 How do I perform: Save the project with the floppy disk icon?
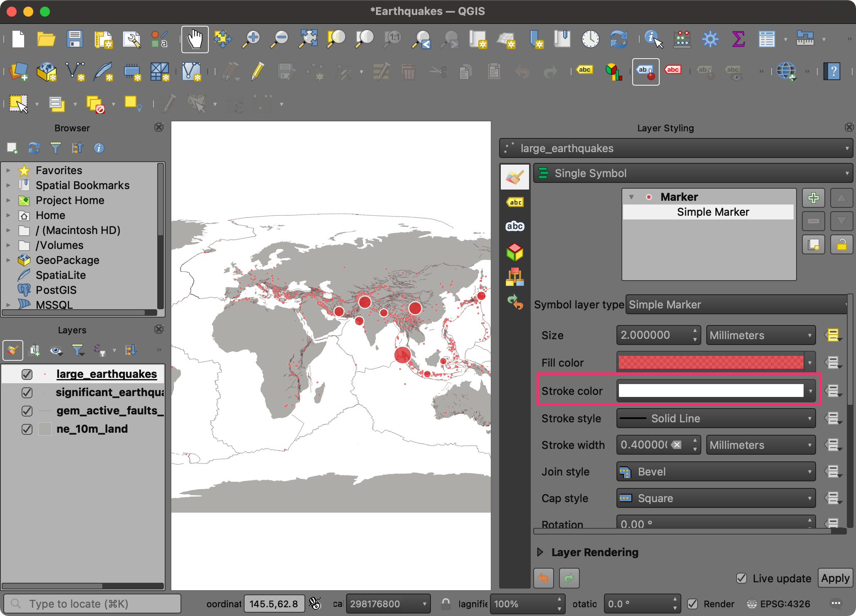pyautogui.click(x=75, y=39)
